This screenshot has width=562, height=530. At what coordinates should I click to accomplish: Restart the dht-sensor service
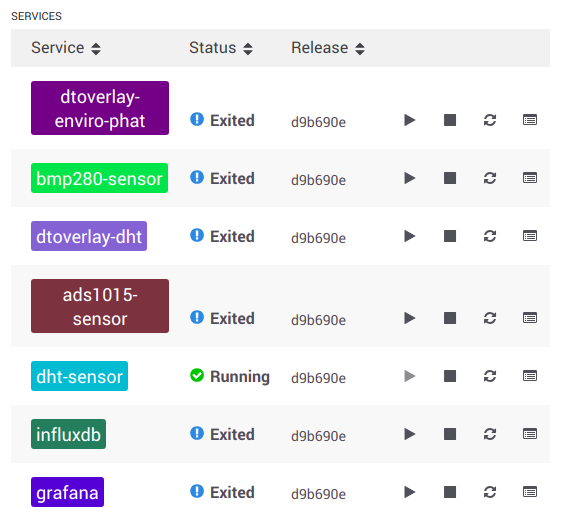pos(490,376)
